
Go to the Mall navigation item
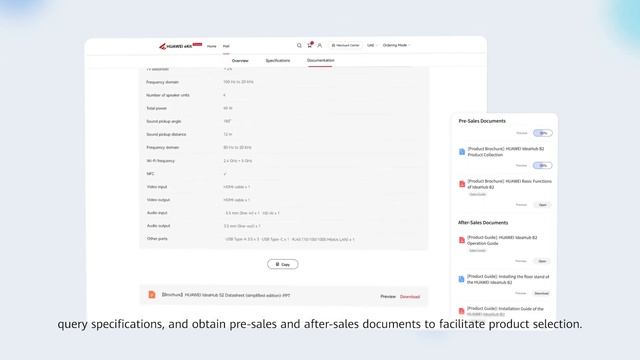click(226, 46)
